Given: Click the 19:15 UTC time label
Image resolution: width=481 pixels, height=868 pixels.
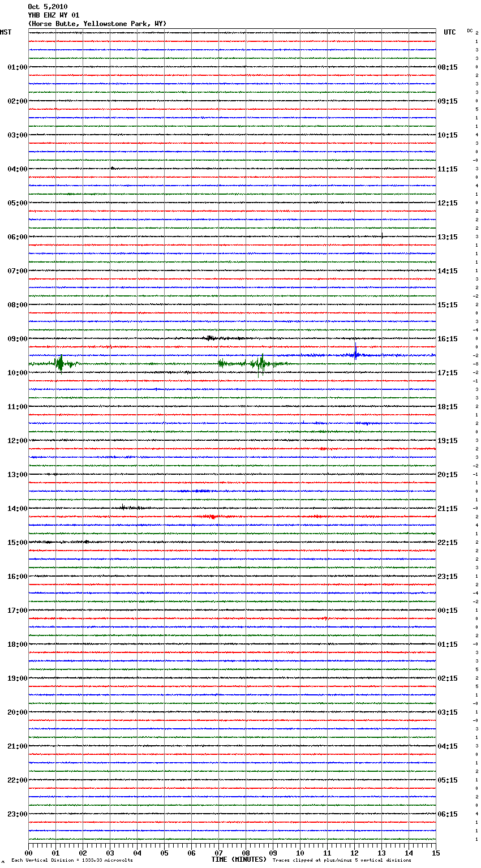Looking at the screenshot, I should click(x=448, y=441).
